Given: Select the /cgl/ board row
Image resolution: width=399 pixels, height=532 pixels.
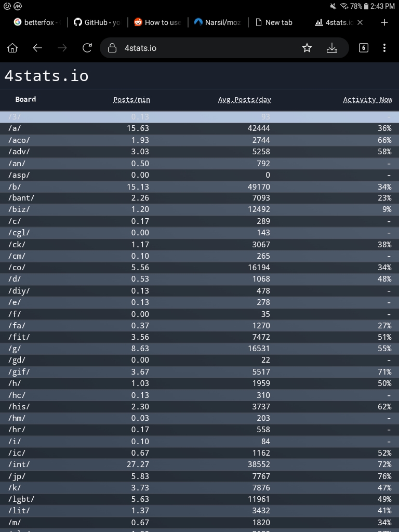Looking at the screenshot, I should tap(199, 233).
